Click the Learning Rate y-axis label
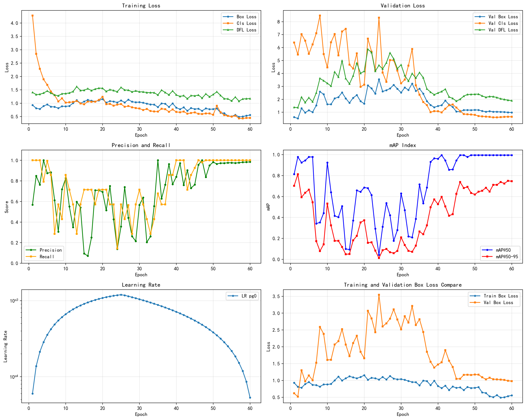The height and width of the screenshot is (420, 526). (5, 346)
